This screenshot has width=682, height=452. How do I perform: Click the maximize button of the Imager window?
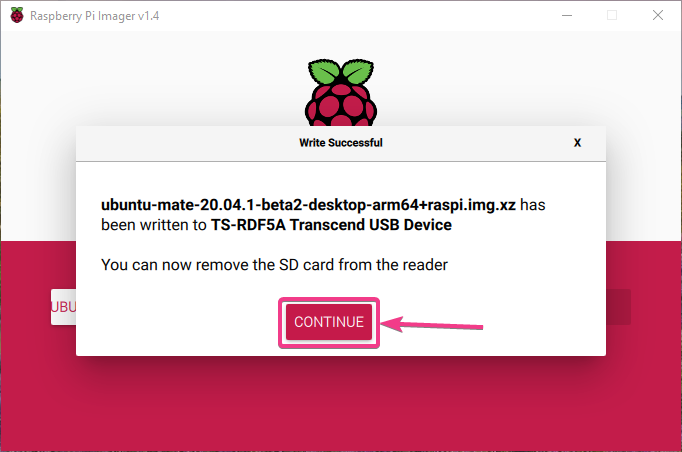(612, 15)
